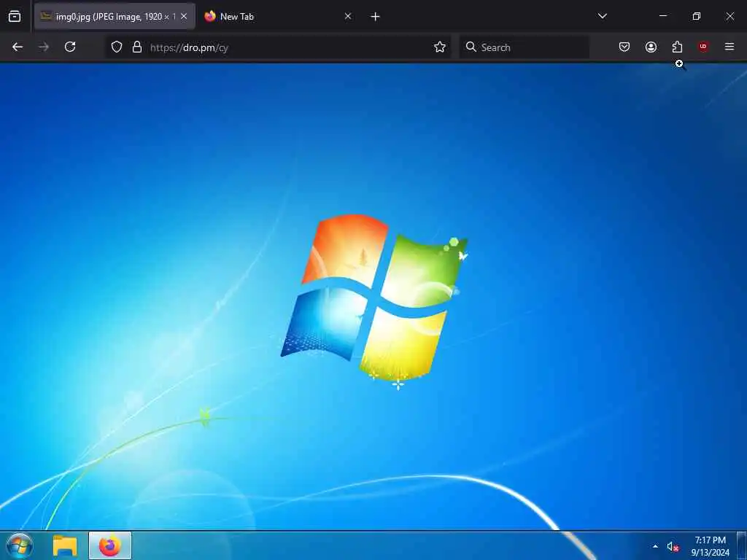Show hidden system tray icons arrow
The image size is (747, 560).
tap(656, 546)
